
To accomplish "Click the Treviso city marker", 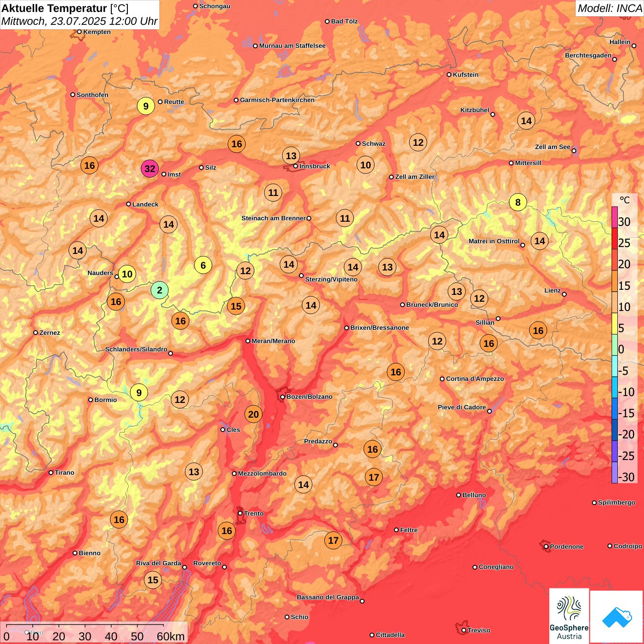I will coord(464,630).
